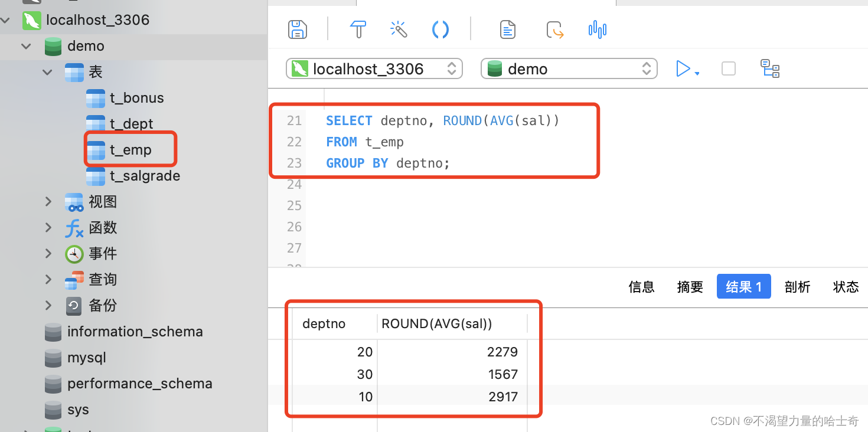Click the Save query icon
Screen dimensions: 868x432
coord(297,29)
